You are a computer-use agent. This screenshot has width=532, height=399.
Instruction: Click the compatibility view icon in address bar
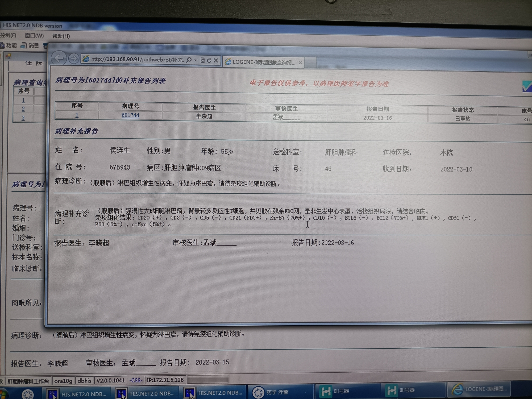tap(202, 60)
